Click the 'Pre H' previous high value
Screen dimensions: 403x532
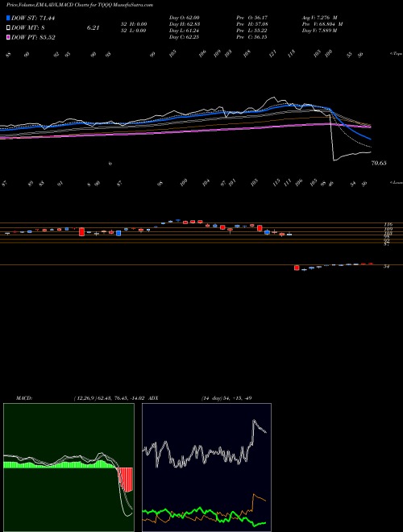pos(253,24)
